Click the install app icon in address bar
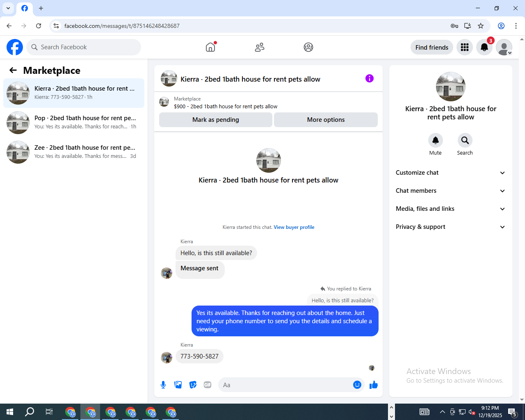 click(x=468, y=26)
